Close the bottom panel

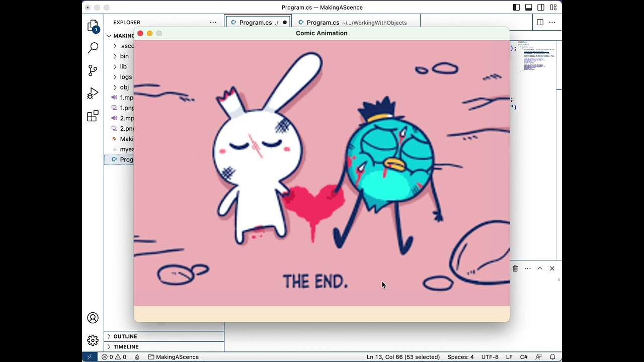552,268
